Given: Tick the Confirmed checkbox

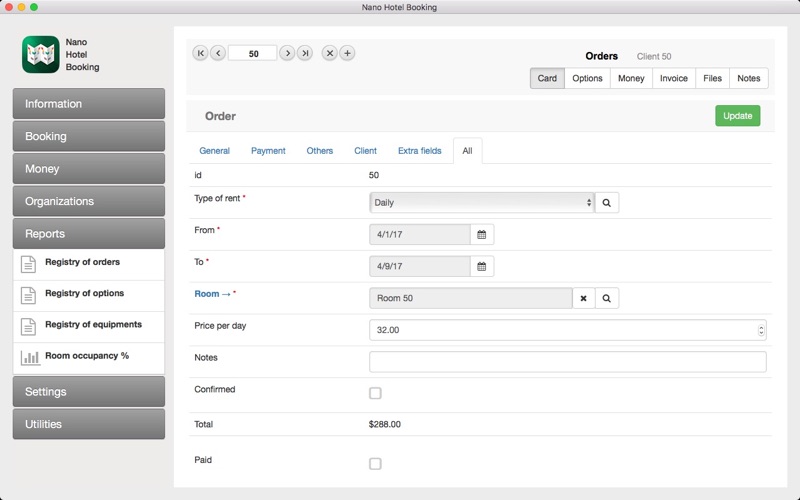Looking at the screenshot, I should pyautogui.click(x=375, y=393).
